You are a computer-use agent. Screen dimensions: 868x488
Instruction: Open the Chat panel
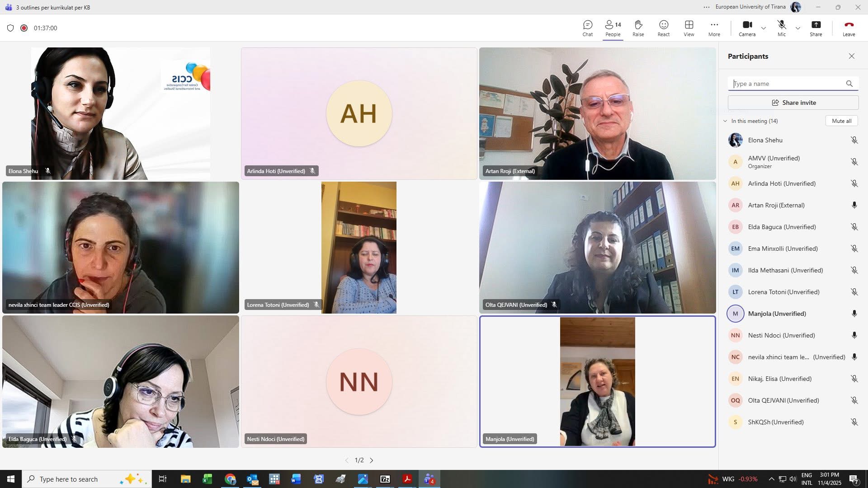pyautogui.click(x=587, y=28)
